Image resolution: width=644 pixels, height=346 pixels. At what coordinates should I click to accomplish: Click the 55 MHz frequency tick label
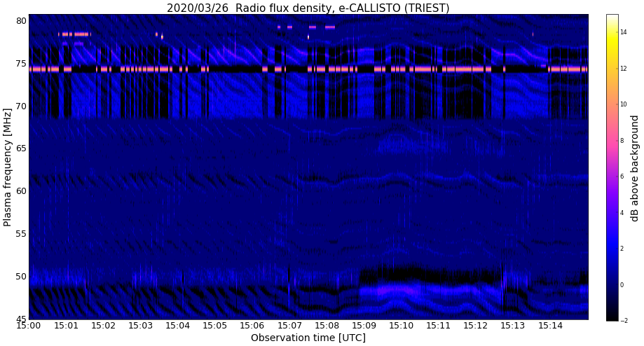point(21,233)
